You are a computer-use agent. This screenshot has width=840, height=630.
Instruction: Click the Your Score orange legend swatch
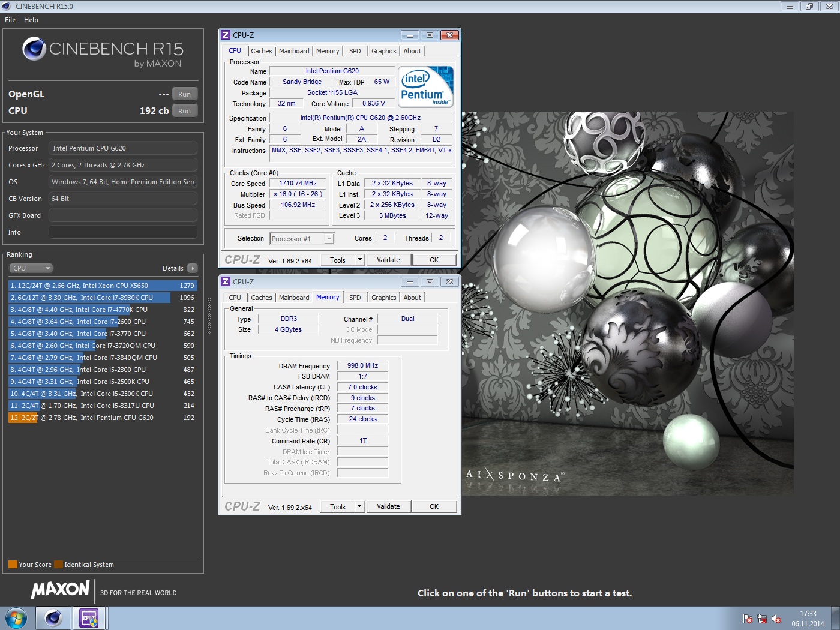(x=13, y=565)
